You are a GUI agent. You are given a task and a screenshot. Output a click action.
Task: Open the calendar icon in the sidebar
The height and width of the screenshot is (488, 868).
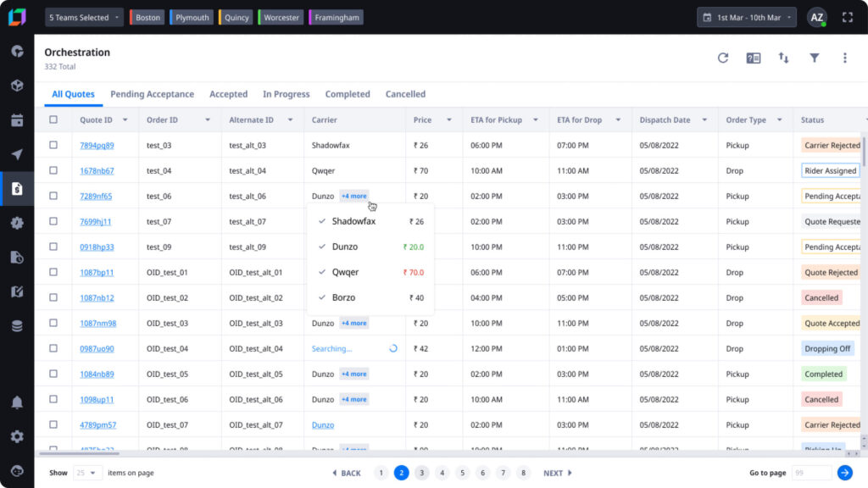point(17,119)
